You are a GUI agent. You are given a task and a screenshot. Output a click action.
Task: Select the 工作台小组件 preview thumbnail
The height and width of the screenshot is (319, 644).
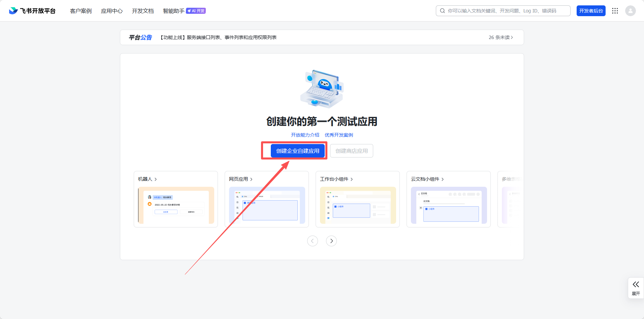358,205
